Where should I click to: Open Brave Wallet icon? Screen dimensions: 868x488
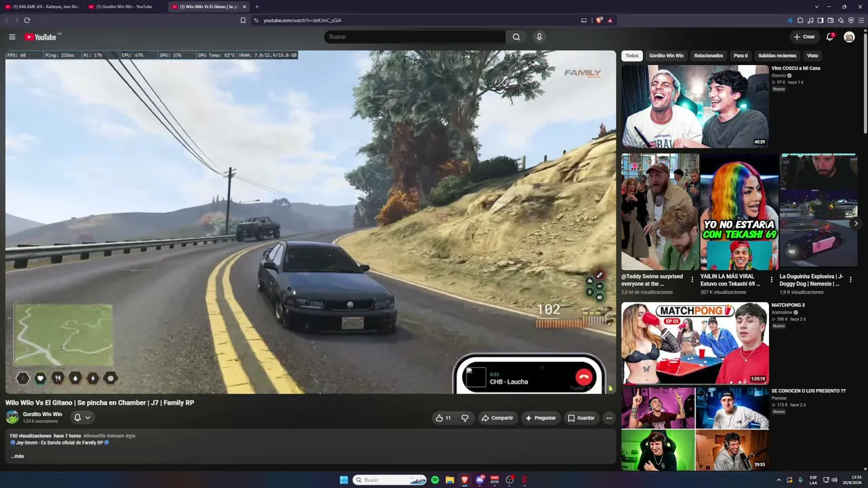(831, 20)
